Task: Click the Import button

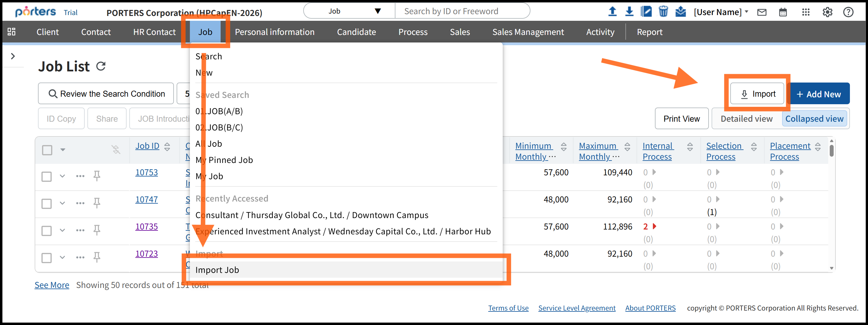Action: point(757,94)
